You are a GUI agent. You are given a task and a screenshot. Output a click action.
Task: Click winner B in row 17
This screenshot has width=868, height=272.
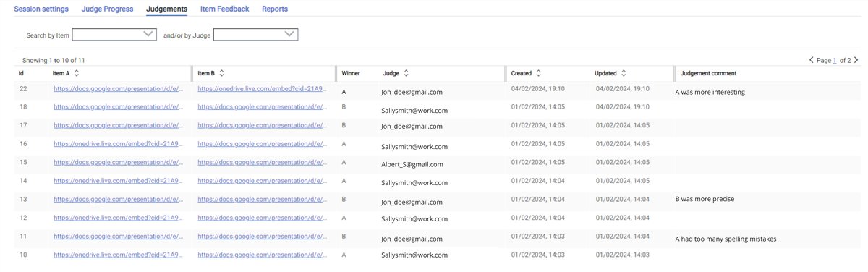tap(344, 125)
